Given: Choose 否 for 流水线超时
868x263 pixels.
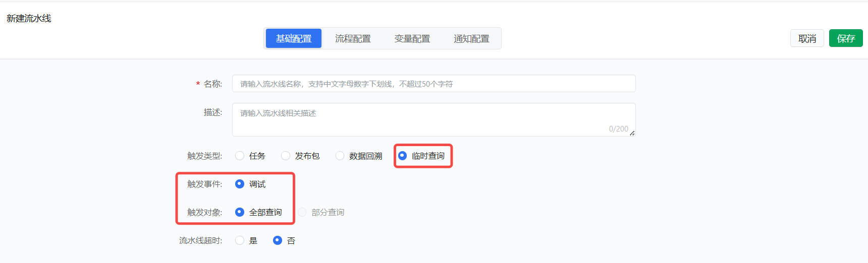Looking at the screenshot, I should point(278,240).
